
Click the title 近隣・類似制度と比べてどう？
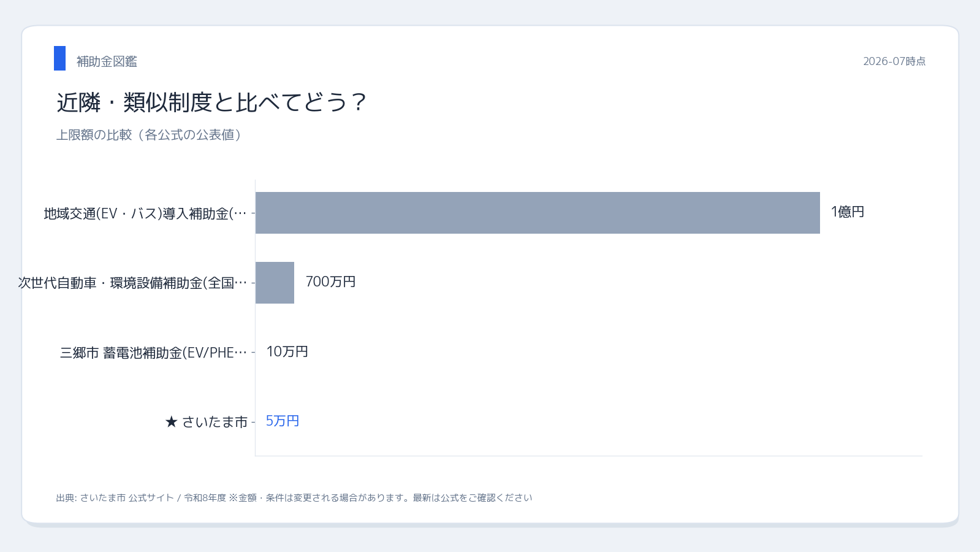[211, 102]
